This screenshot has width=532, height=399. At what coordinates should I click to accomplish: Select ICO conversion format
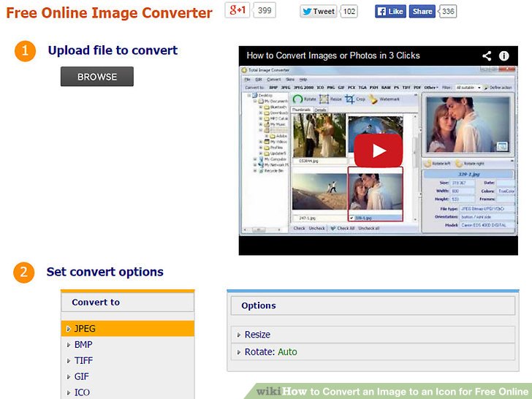click(128, 392)
